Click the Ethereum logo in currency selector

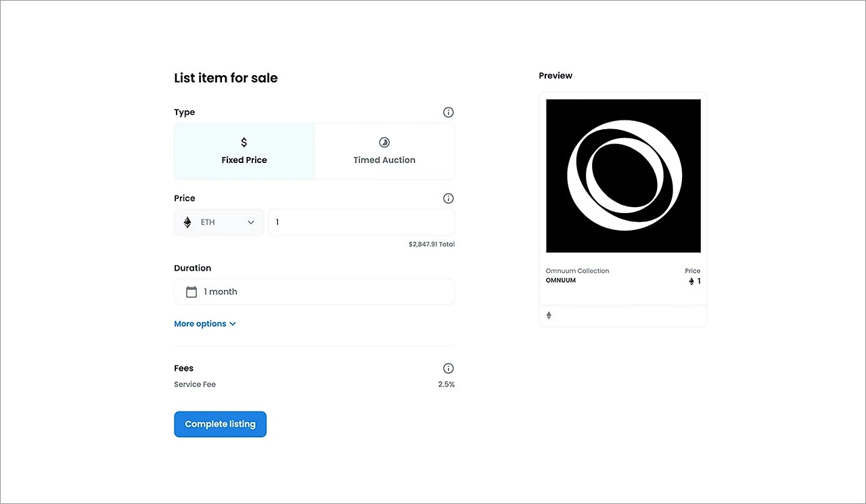187,222
